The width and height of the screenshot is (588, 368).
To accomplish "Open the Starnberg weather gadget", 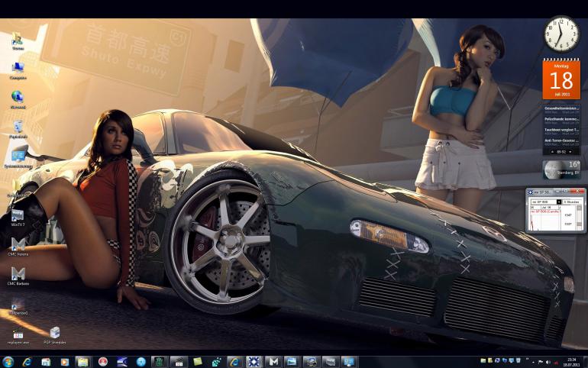I will (x=561, y=169).
